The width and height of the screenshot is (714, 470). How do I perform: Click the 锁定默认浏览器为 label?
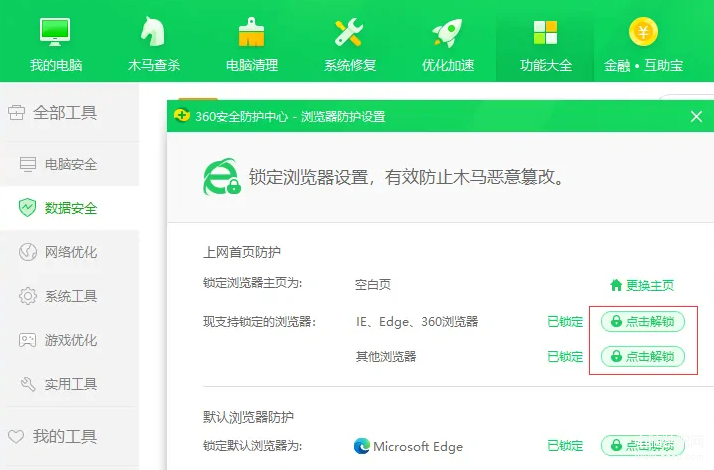click(x=253, y=445)
